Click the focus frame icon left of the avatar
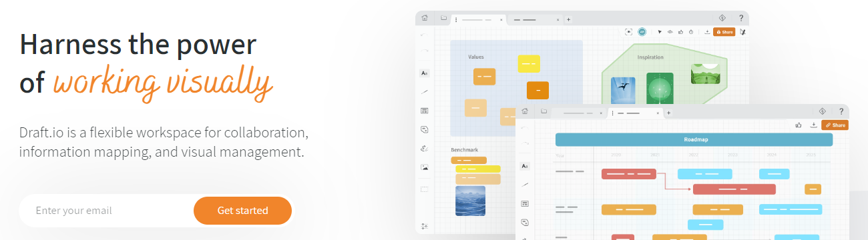This screenshot has height=240, width=868. click(x=628, y=31)
